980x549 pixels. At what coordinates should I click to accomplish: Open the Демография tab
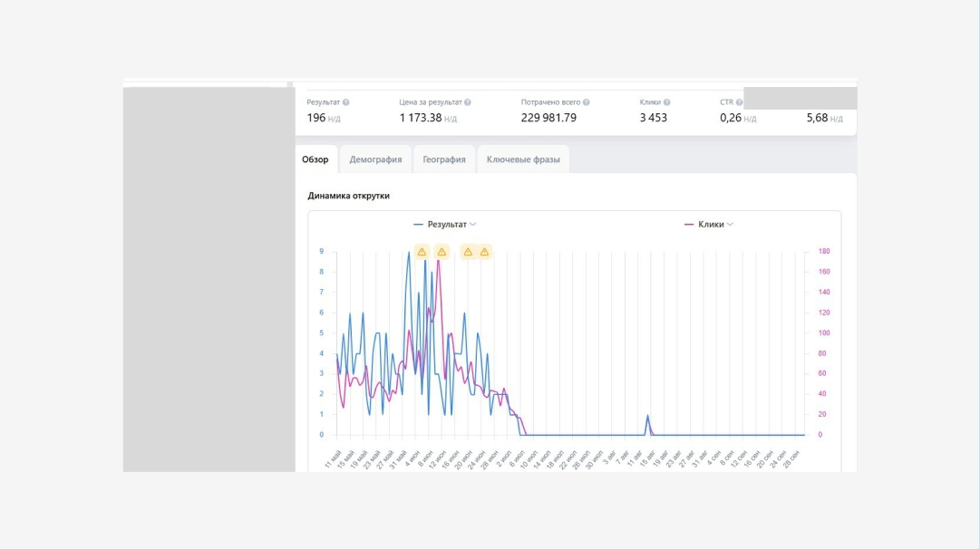click(x=375, y=159)
